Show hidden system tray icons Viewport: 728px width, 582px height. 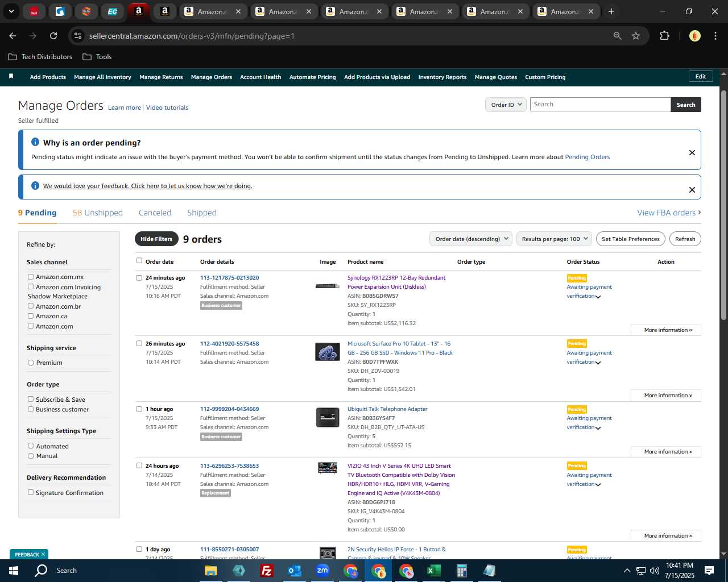pos(627,571)
